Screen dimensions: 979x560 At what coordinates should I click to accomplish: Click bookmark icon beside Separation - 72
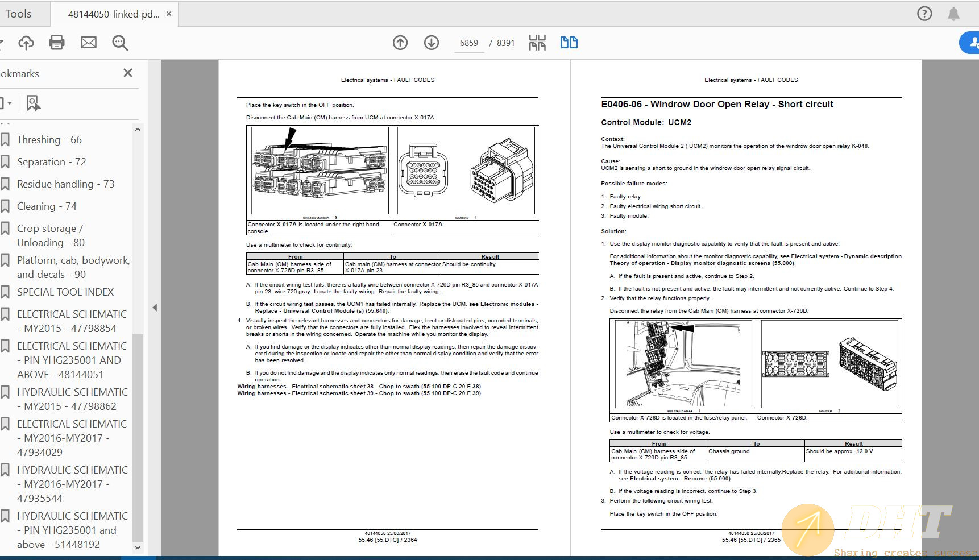pos(5,162)
